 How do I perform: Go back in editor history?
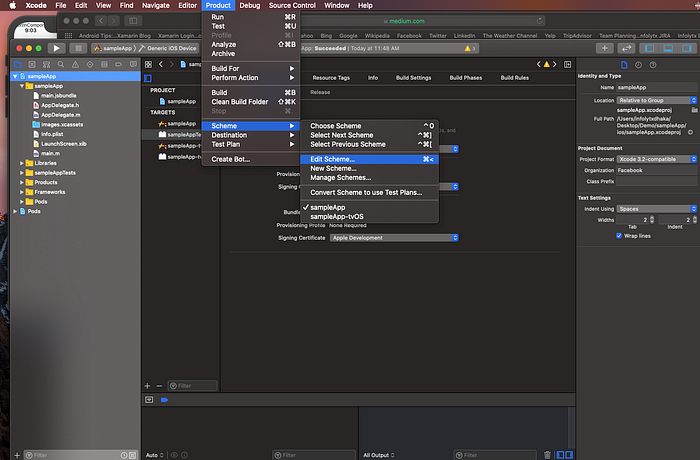click(161, 64)
